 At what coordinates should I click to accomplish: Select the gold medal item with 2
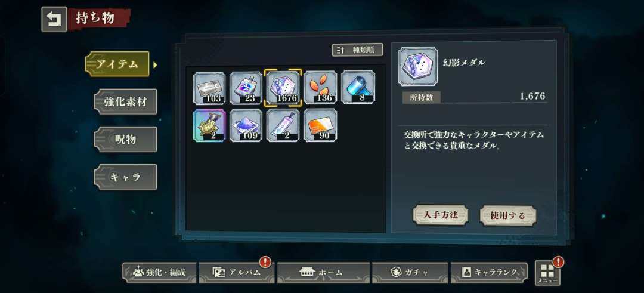(209, 125)
